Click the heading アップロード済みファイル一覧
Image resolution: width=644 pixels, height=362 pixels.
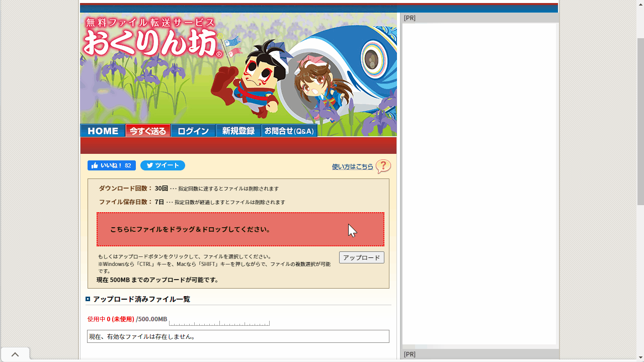(x=141, y=299)
